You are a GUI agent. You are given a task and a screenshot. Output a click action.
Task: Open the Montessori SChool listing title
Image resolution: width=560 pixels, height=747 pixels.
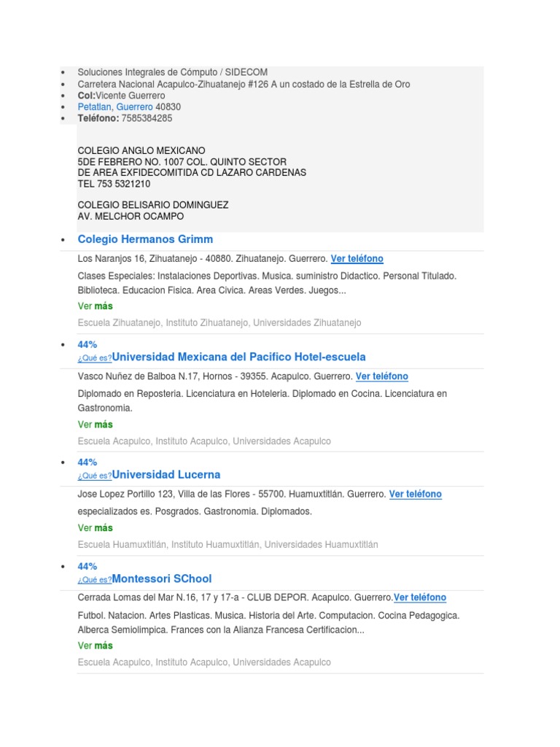pyautogui.click(x=162, y=578)
